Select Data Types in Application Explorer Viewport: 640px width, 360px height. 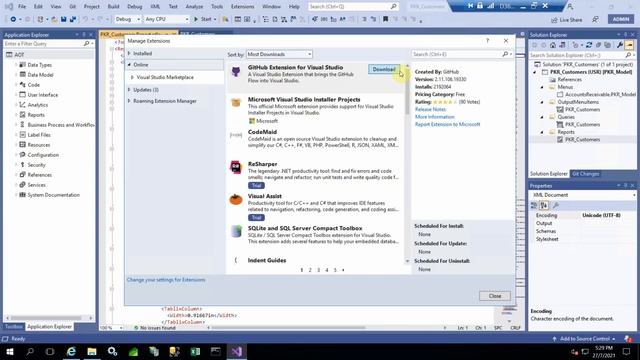click(40, 65)
